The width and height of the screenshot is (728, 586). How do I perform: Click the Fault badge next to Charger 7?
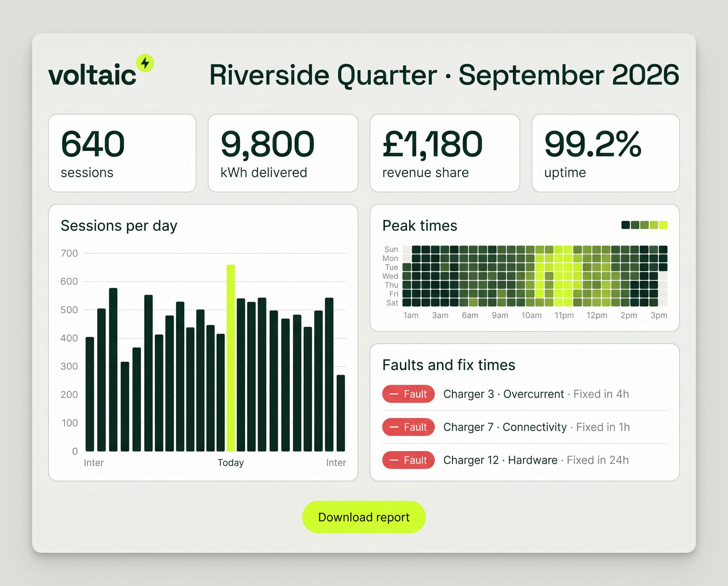408,427
